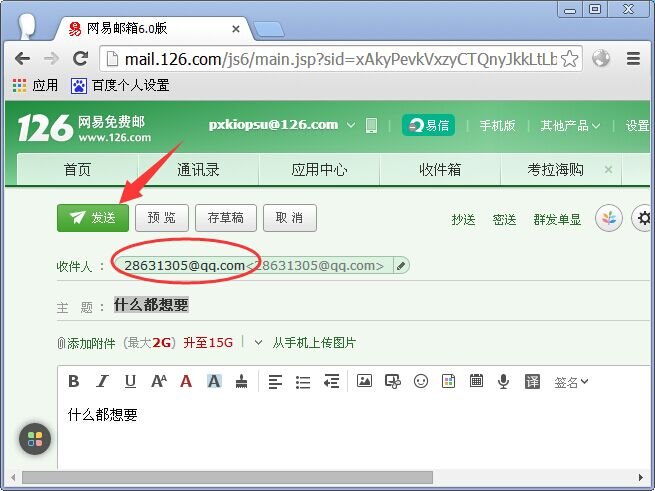Toggle underline formatting

(130, 381)
